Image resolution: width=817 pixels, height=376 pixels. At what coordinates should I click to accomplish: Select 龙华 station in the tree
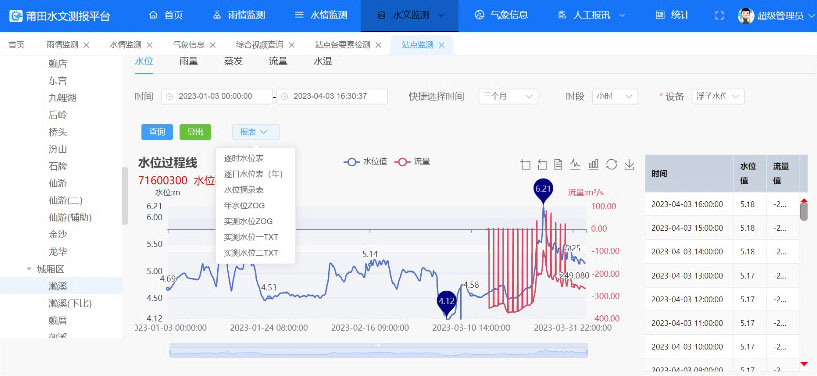58,252
